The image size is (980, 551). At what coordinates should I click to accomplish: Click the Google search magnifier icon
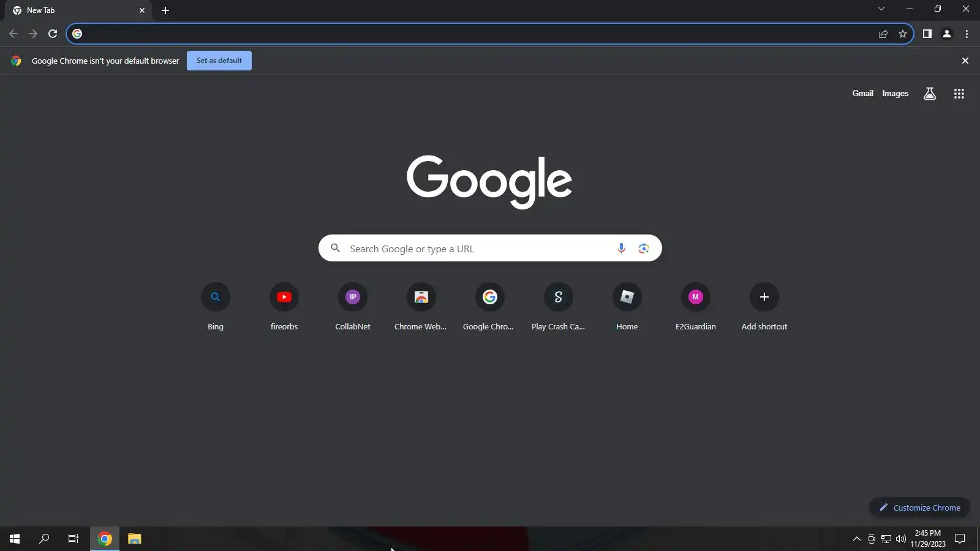pos(336,248)
